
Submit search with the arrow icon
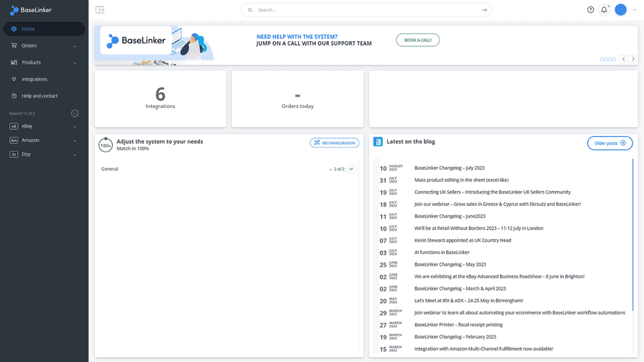coord(485,10)
